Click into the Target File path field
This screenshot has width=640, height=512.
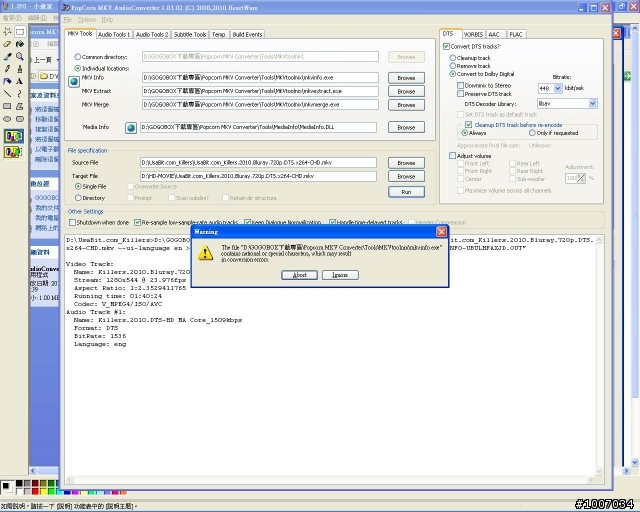pos(258,176)
